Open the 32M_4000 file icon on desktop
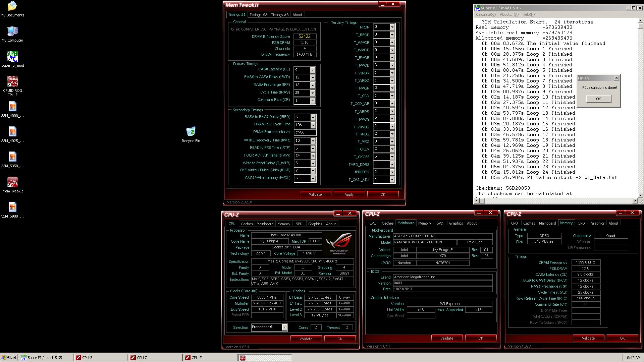Image resolution: width=644 pixels, height=362 pixels. (x=12, y=109)
